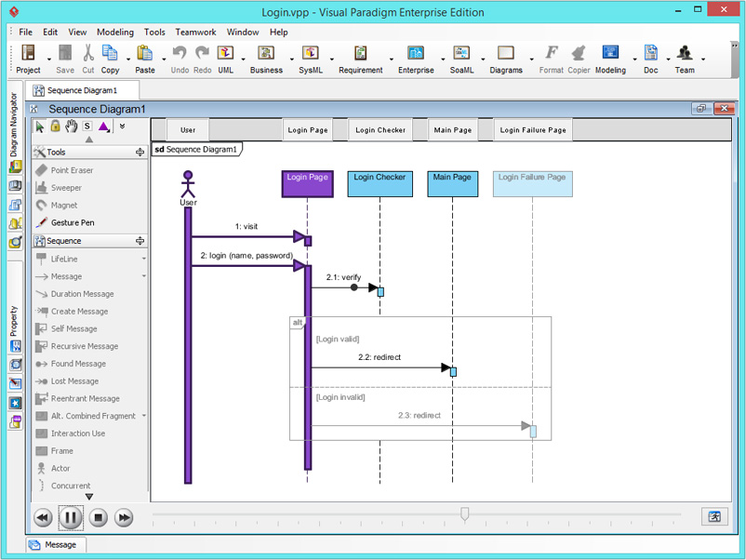
Task: Open the Message tab at bottom
Action: 56,545
